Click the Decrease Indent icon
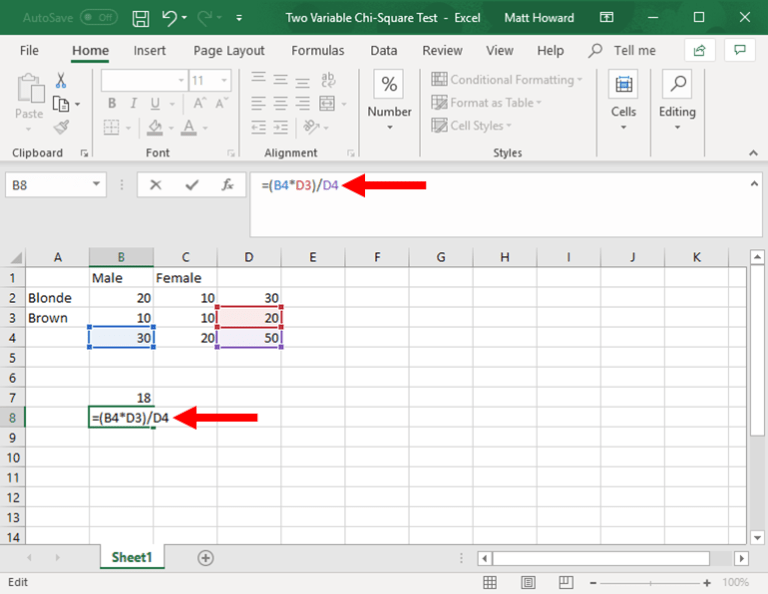768x594 pixels. tap(258, 127)
